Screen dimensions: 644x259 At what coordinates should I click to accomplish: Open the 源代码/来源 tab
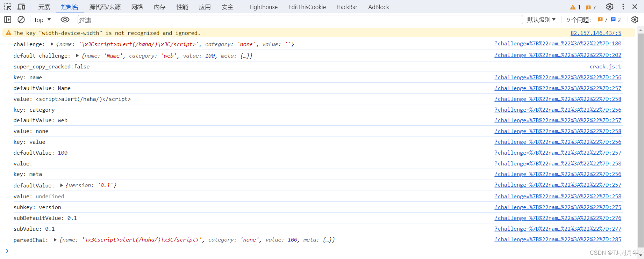coord(105,7)
